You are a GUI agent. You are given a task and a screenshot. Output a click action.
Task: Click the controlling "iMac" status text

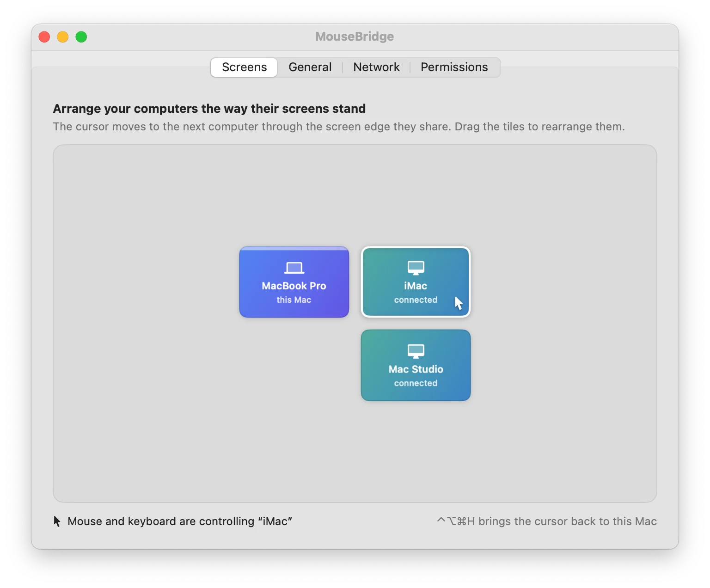180,521
